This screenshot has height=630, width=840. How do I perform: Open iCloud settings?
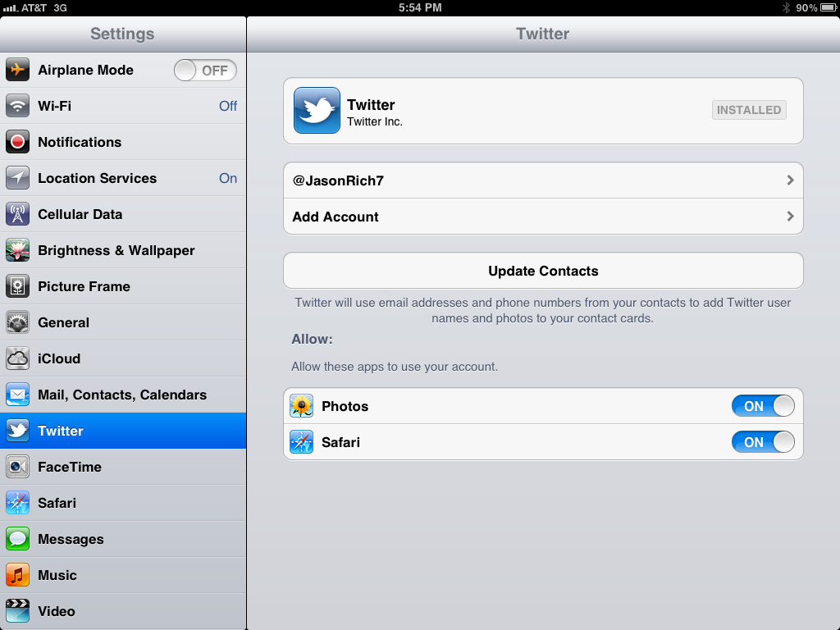[123, 358]
